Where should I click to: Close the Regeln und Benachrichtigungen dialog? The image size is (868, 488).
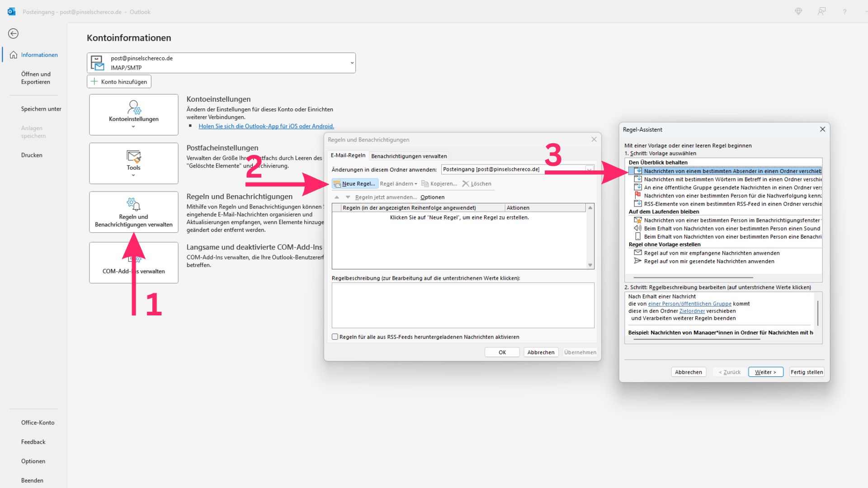pyautogui.click(x=594, y=140)
